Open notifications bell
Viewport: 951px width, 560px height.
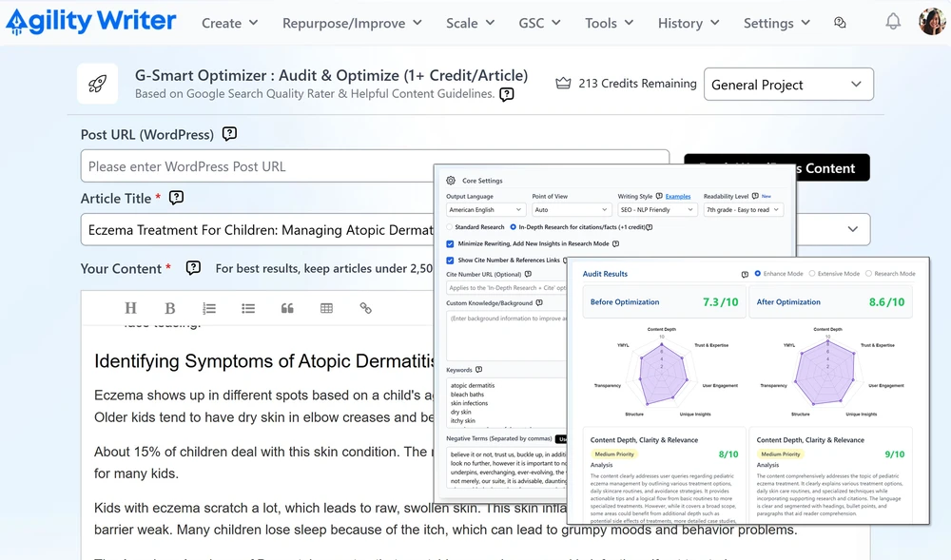(x=893, y=22)
